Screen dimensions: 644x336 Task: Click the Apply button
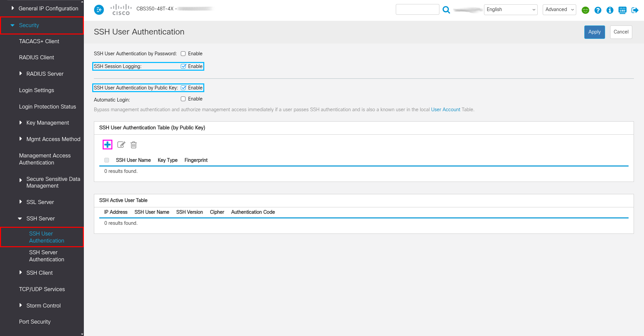click(x=594, y=32)
